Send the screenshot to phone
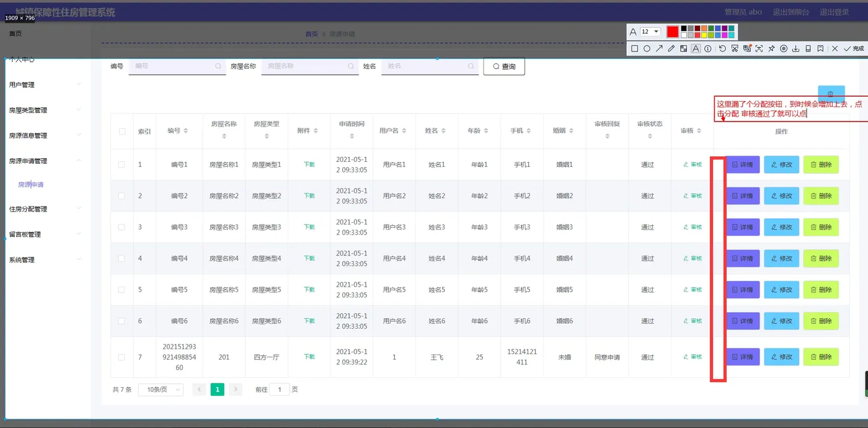The width and height of the screenshot is (868, 428). (808, 48)
